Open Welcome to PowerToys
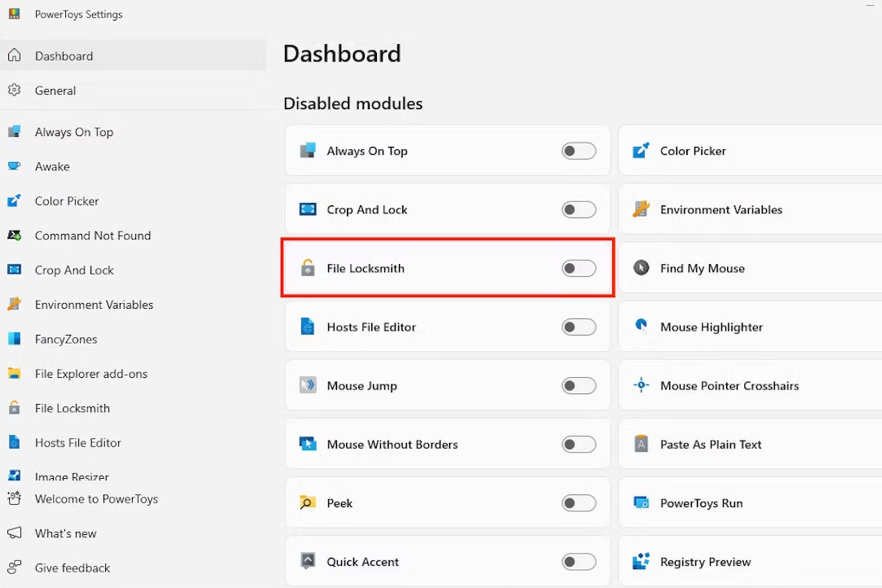 click(96, 499)
